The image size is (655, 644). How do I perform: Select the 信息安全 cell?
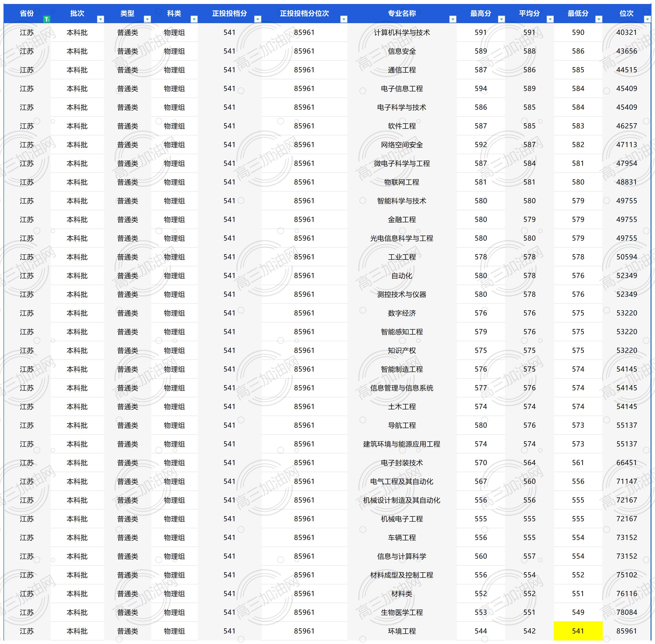point(402,51)
